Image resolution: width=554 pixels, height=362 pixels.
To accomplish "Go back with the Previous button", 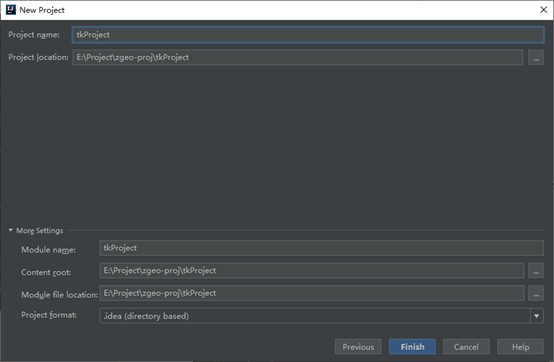I will tap(358, 347).
